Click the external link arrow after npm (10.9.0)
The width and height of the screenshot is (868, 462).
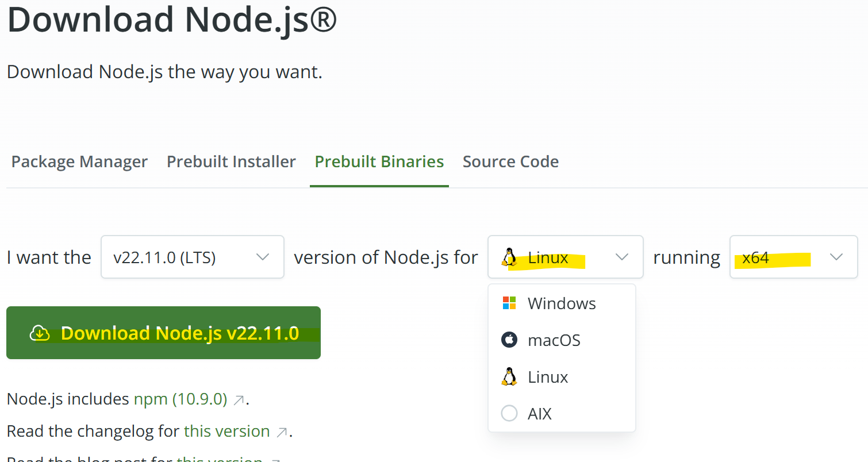[x=239, y=400]
